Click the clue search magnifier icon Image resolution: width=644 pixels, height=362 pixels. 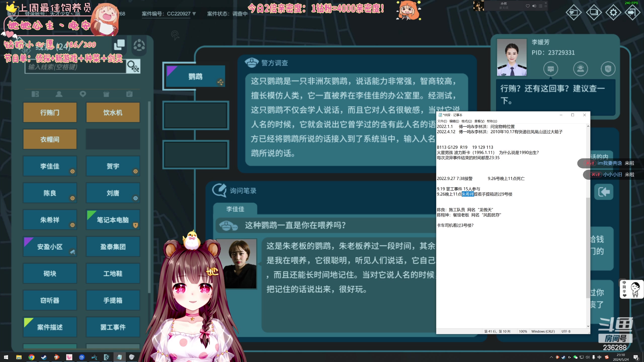pos(133,67)
